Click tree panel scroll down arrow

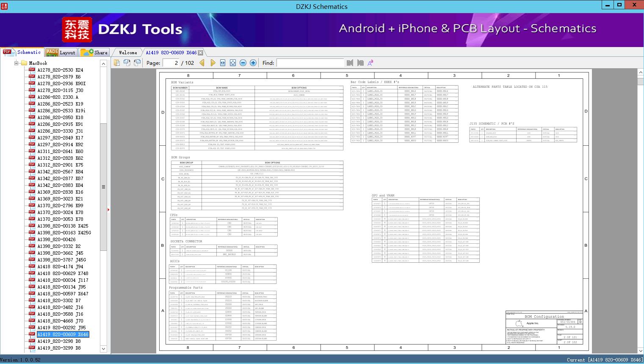(103, 349)
